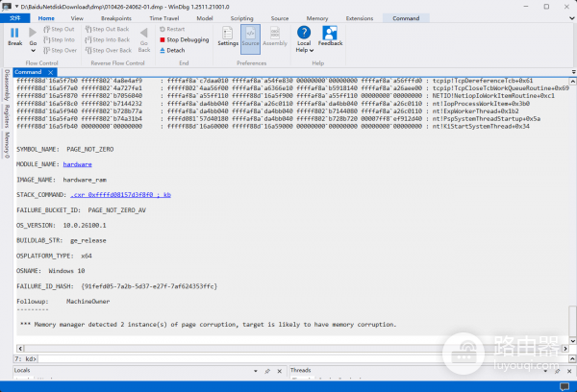Open the Extensions ribbon tab

tap(359, 18)
